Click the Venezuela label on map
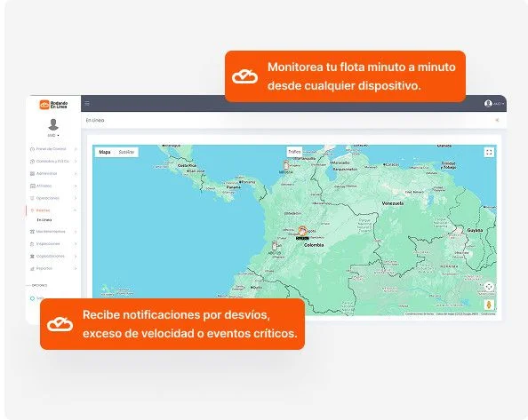Viewport: 528px width, 420px height. click(393, 203)
